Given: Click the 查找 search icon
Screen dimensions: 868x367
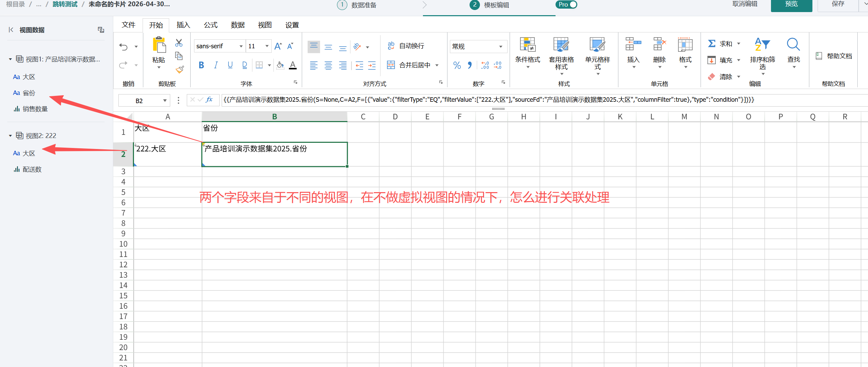Looking at the screenshot, I should [793, 44].
